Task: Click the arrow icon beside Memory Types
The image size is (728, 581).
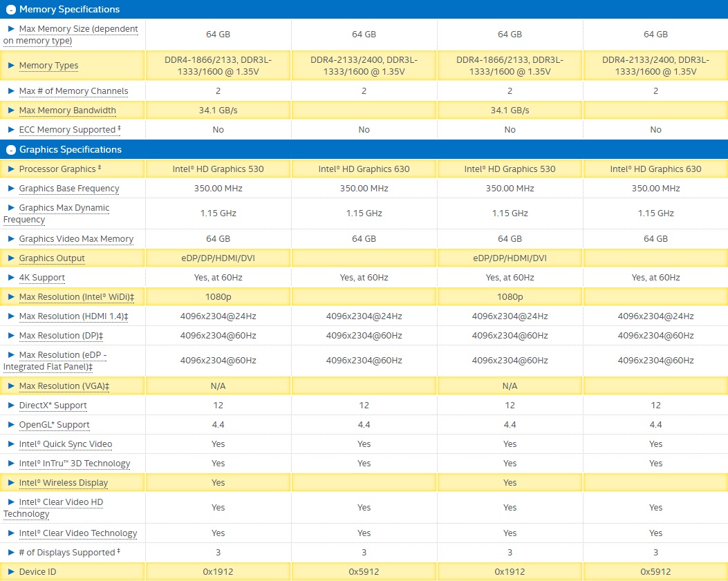Action: [11, 66]
